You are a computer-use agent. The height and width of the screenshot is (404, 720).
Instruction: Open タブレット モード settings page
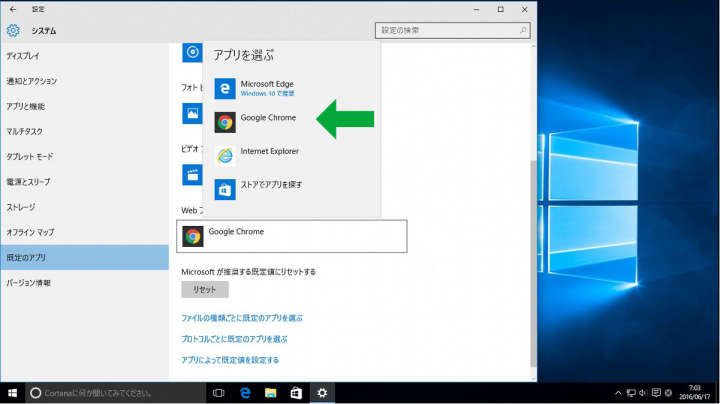84,157
